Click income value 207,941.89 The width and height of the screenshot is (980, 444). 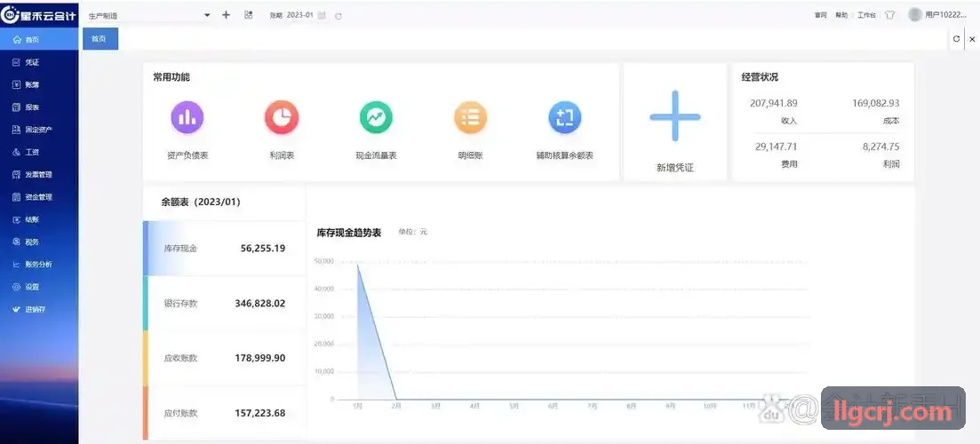pyautogui.click(x=774, y=103)
